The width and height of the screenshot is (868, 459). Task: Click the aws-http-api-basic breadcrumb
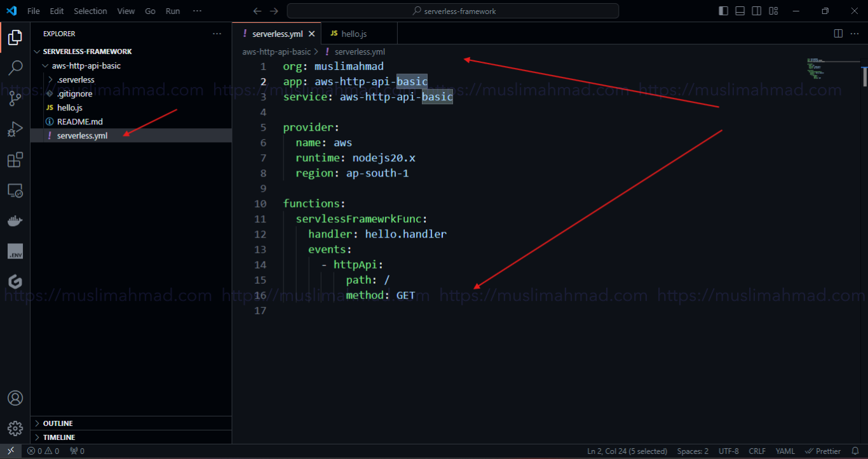click(x=276, y=52)
